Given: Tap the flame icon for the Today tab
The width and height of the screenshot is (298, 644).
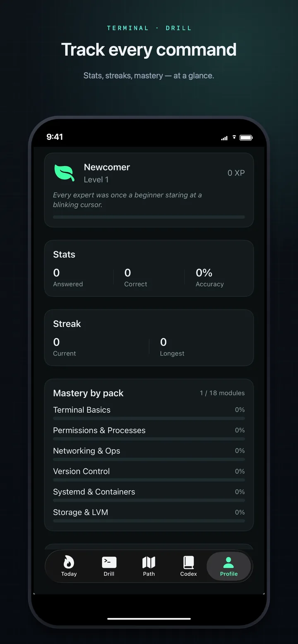Looking at the screenshot, I should click(69, 561).
